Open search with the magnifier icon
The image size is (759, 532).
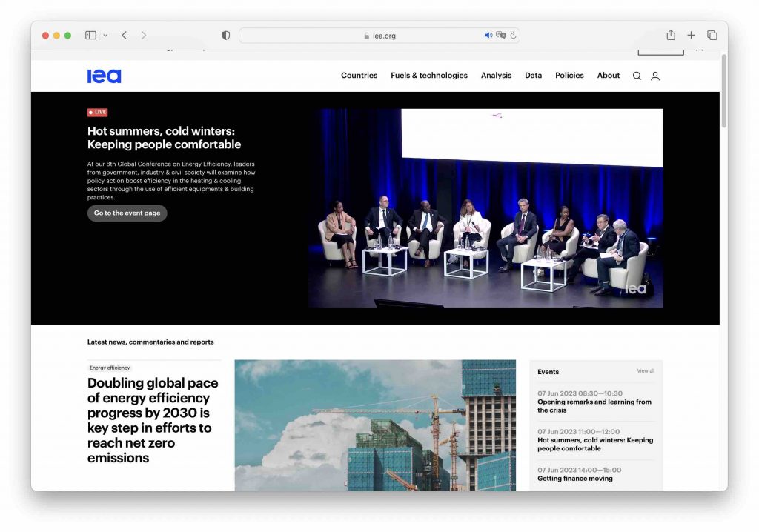click(x=636, y=76)
